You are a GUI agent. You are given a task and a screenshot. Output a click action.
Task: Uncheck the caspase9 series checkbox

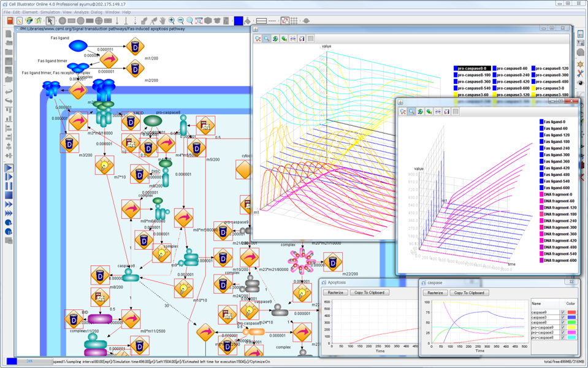[x=562, y=312]
